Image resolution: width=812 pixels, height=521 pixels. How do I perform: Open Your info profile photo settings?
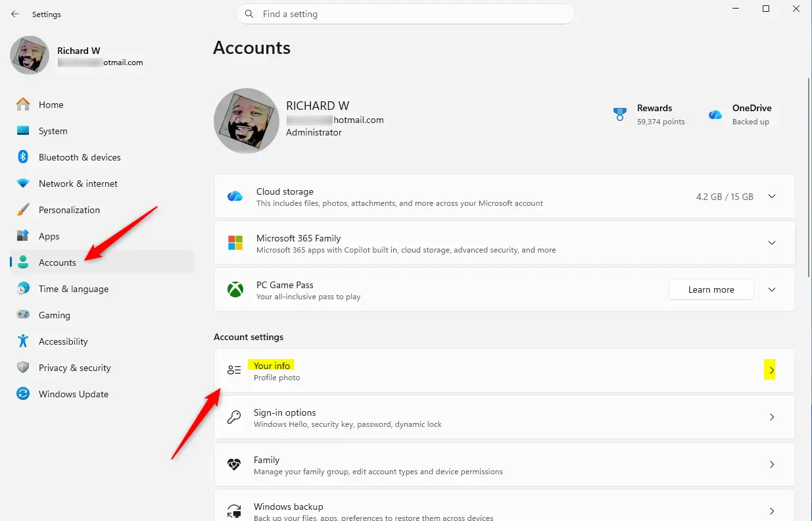click(504, 371)
